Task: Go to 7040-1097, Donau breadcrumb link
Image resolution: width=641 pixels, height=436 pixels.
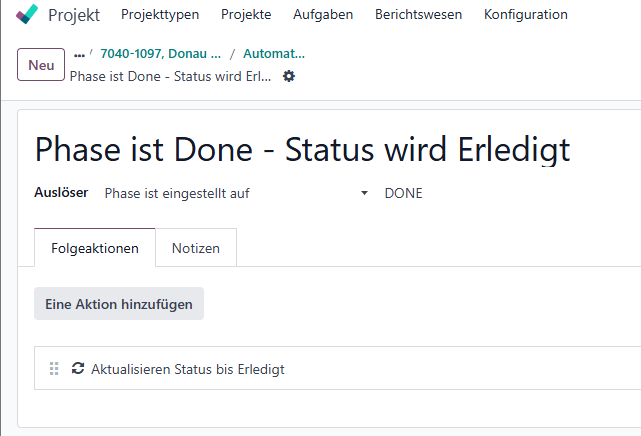Action: [161, 54]
